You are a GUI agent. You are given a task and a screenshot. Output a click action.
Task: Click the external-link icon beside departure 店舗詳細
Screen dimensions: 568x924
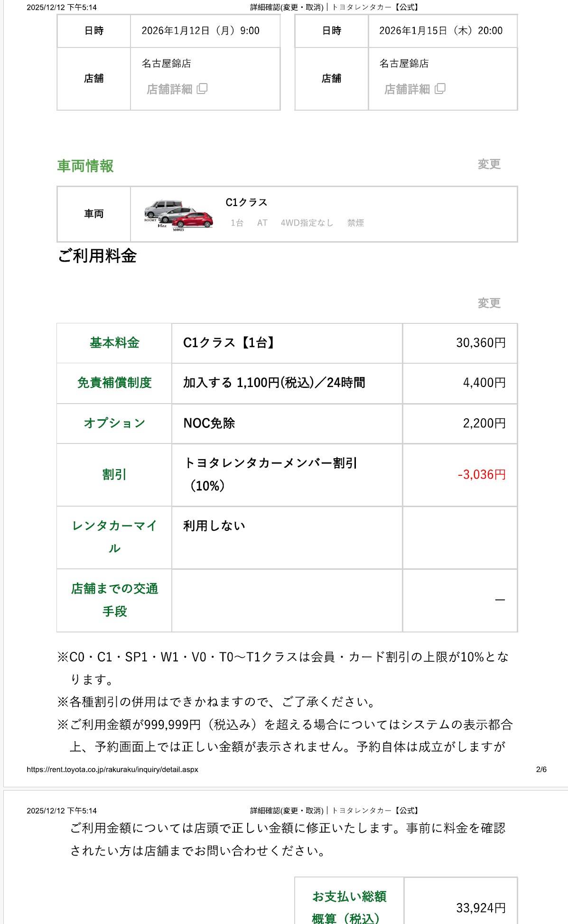(x=203, y=89)
